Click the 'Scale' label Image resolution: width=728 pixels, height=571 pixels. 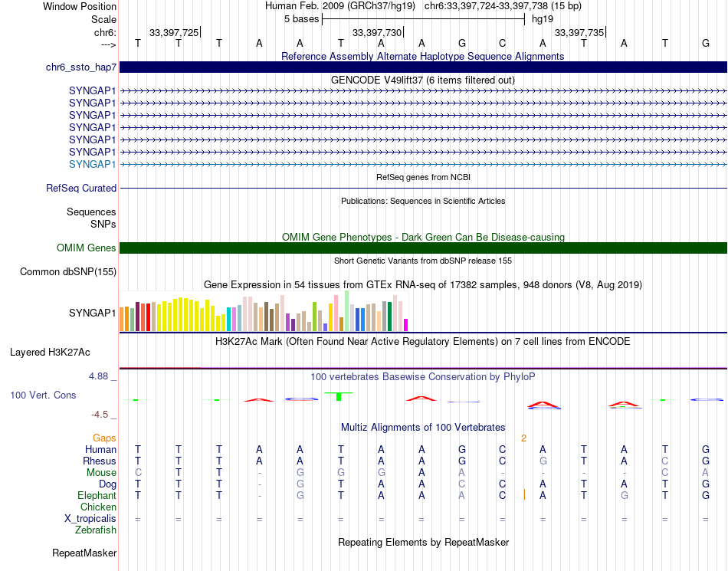pyautogui.click(x=103, y=19)
